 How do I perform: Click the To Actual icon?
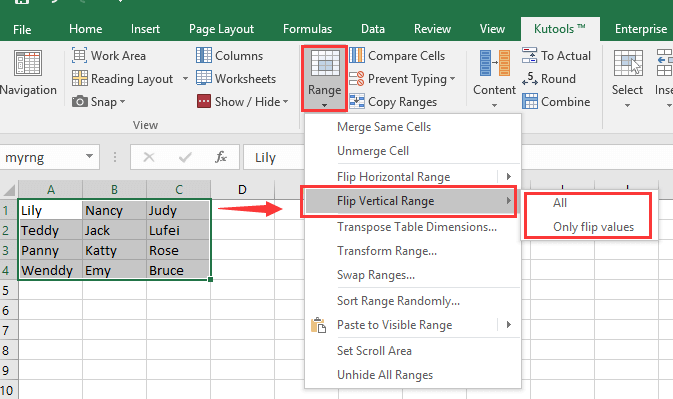(x=530, y=55)
